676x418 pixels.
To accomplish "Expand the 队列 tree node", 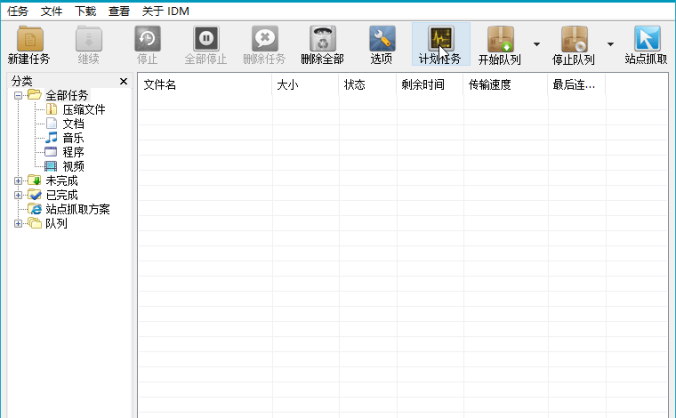I will point(18,224).
